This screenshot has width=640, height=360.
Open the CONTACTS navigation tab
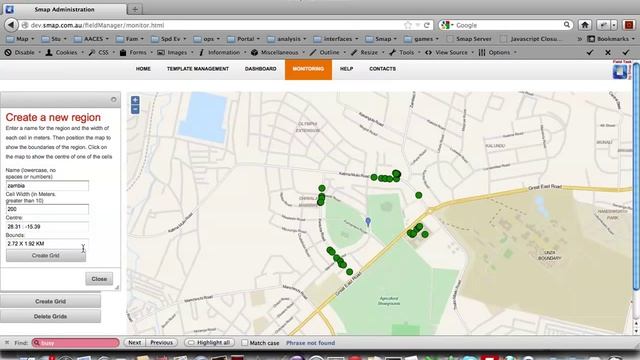[382, 69]
